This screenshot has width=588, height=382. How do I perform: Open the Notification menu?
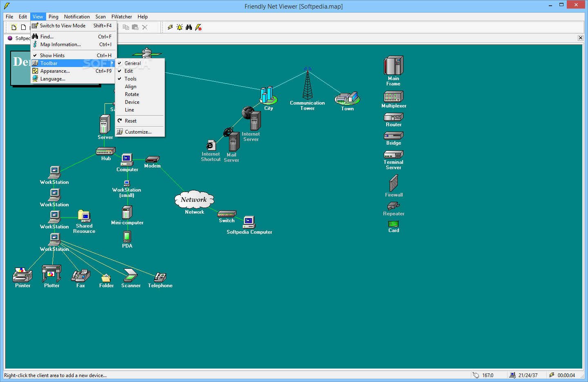click(77, 17)
